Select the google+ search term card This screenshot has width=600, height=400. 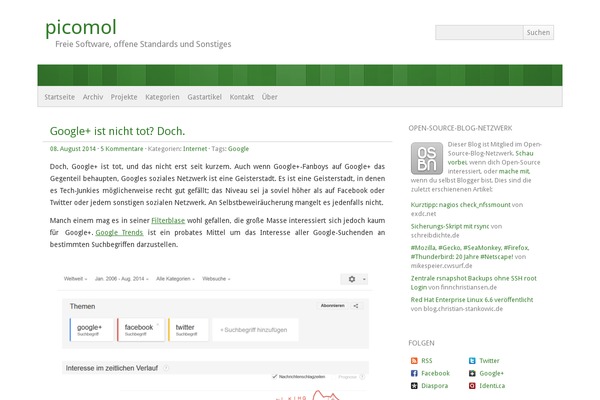point(91,330)
